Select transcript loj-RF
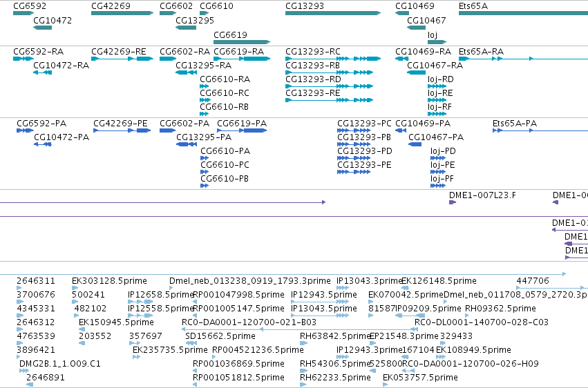This screenshot has height=388, width=588. pos(440,107)
